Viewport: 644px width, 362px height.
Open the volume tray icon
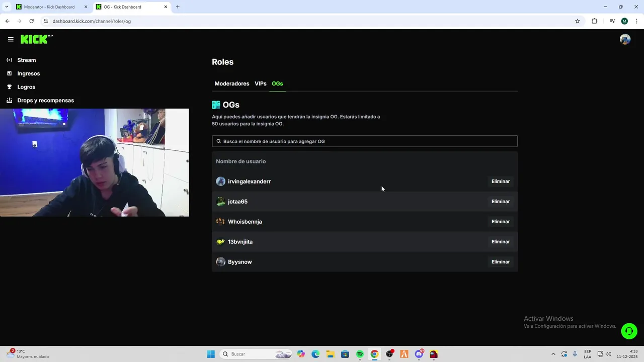pyautogui.click(x=608, y=354)
